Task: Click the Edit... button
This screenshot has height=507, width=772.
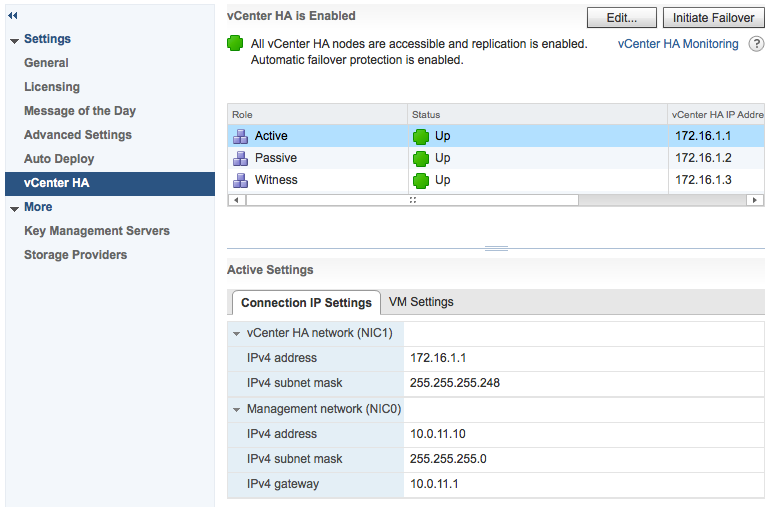Action: tap(622, 18)
